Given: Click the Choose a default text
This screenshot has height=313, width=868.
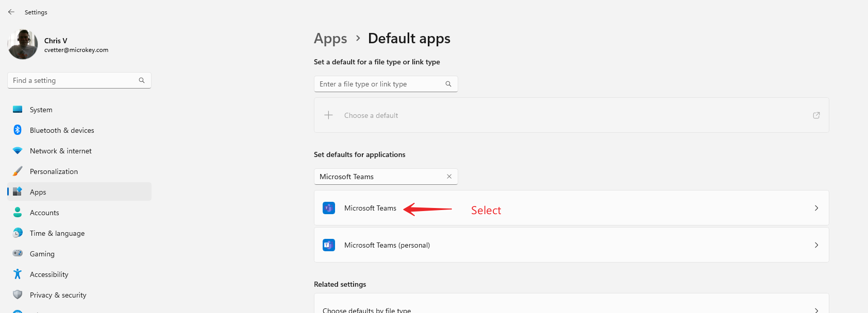Looking at the screenshot, I should tap(371, 115).
